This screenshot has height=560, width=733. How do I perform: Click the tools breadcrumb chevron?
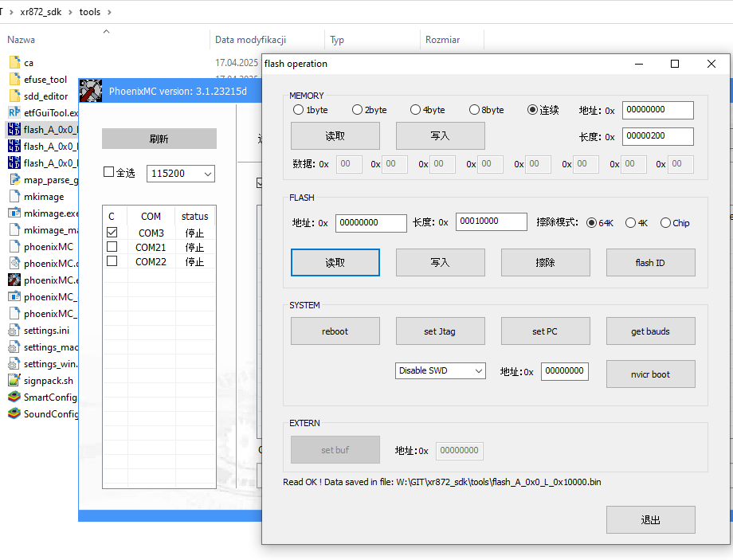point(109,12)
